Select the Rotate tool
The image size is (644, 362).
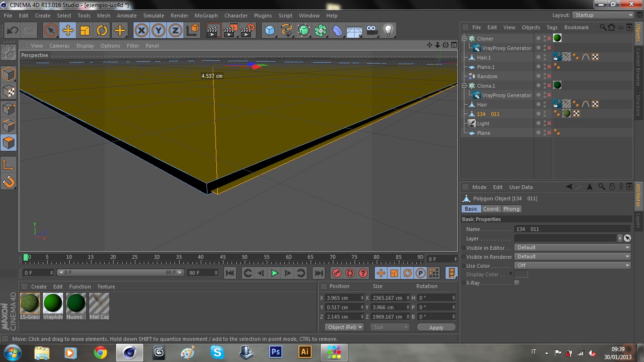[102, 31]
